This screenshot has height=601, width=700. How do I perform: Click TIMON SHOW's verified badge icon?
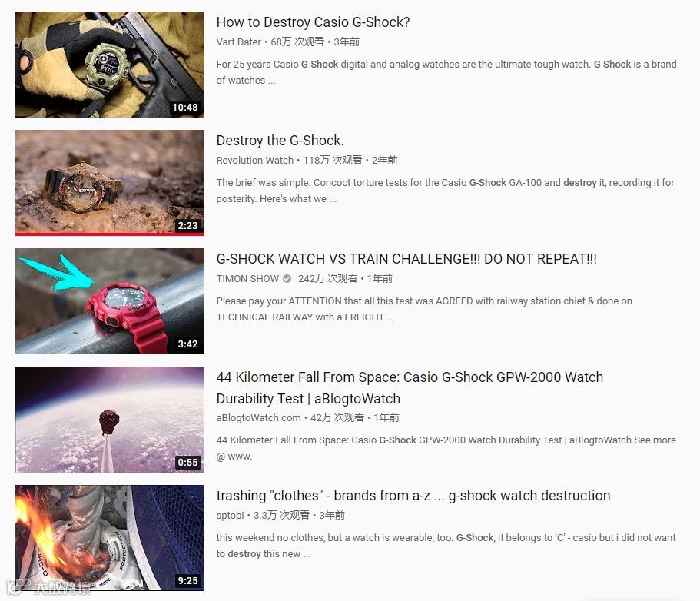click(x=287, y=279)
